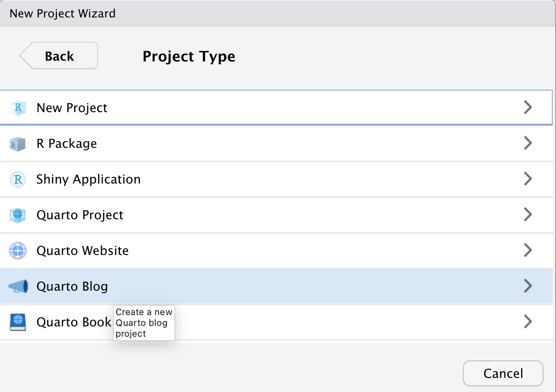Expand the Shiny Application chevron arrow
Viewport: 556px width, 392px height.
(528, 179)
